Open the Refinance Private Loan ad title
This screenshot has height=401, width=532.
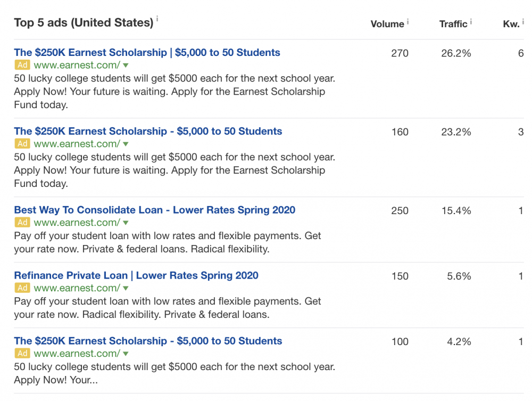click(x=136, y=275)
